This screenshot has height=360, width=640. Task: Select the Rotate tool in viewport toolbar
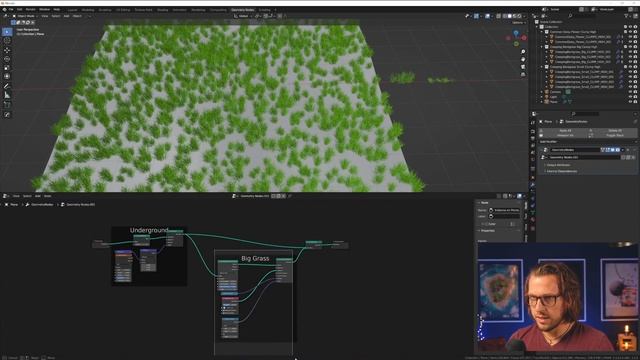pyautogui.click(x=7, y=59)
